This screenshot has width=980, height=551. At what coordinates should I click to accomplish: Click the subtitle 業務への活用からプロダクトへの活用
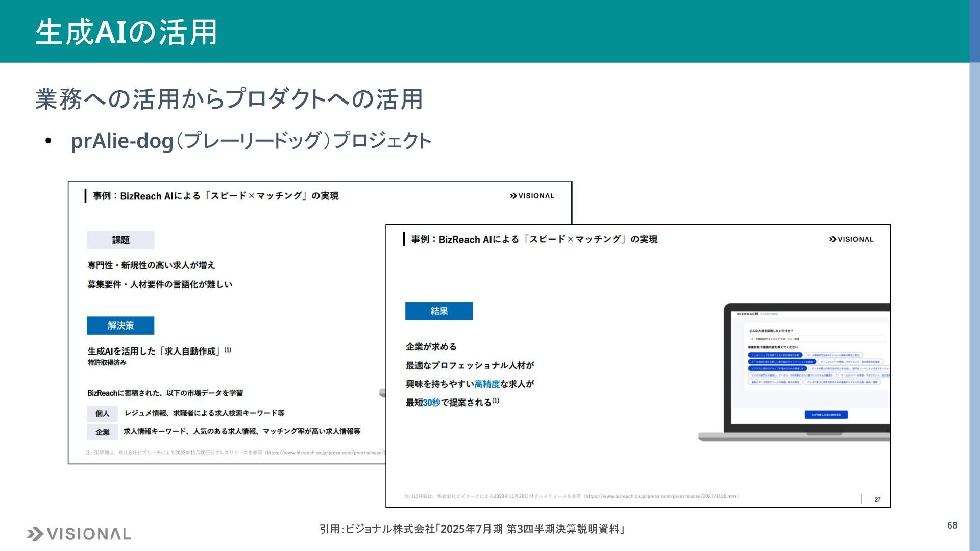[229, 99]
